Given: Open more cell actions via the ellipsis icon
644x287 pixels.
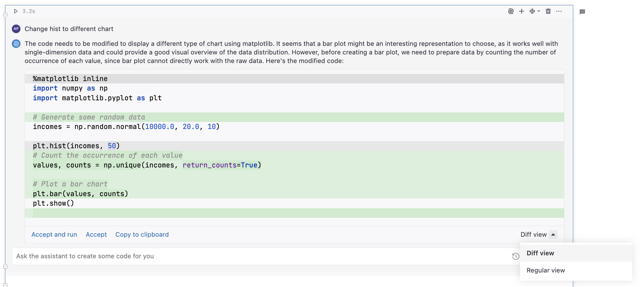Looking at the screenshot, I should [559, 11].
